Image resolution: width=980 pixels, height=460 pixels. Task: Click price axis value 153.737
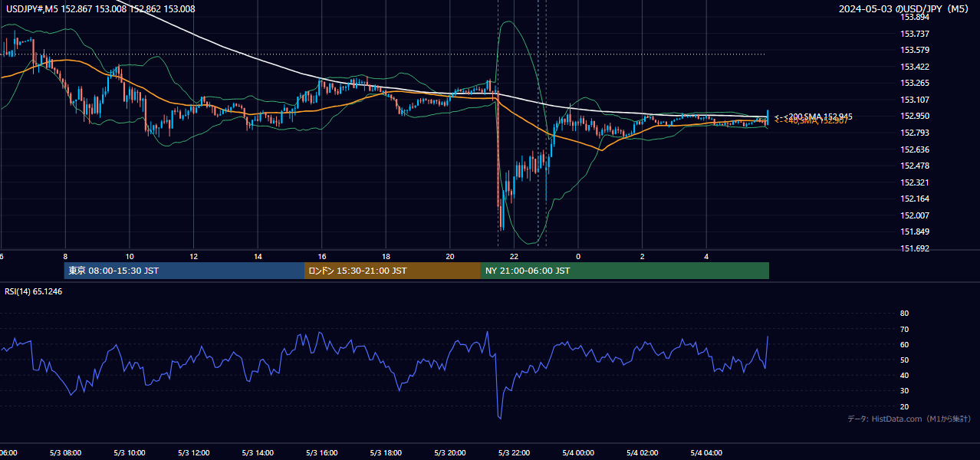914,34
